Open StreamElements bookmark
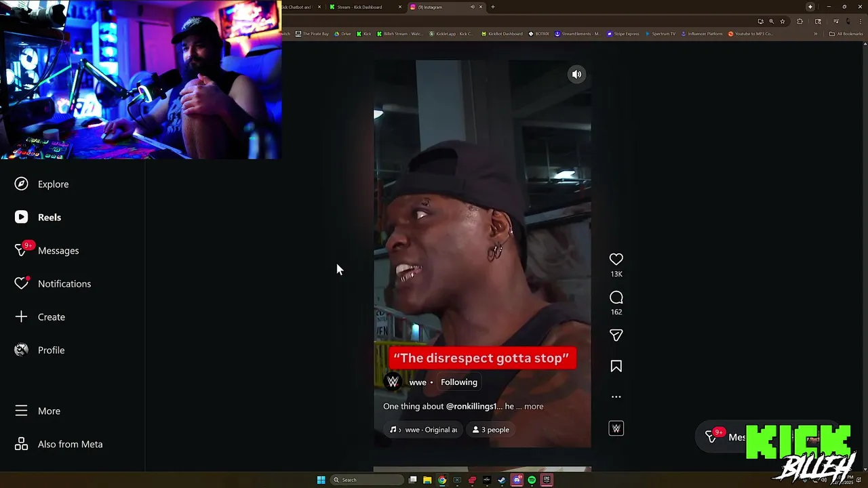This screenshot has width=868, height=488. (578, 34)
